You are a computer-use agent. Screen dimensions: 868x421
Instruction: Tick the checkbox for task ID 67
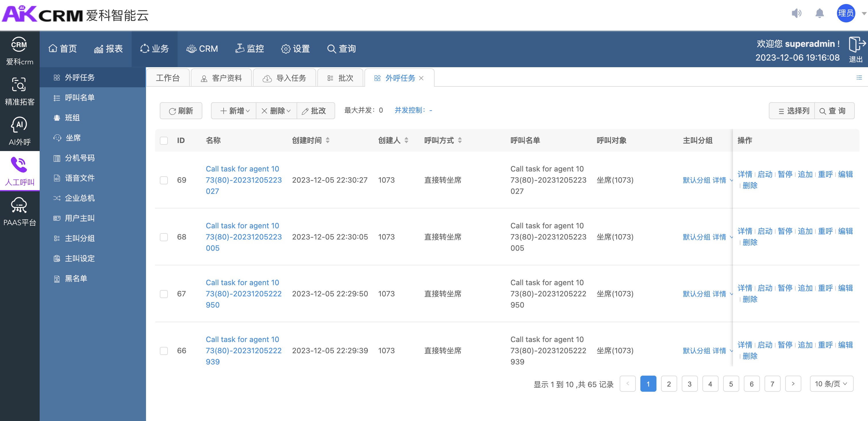(164, 294)
